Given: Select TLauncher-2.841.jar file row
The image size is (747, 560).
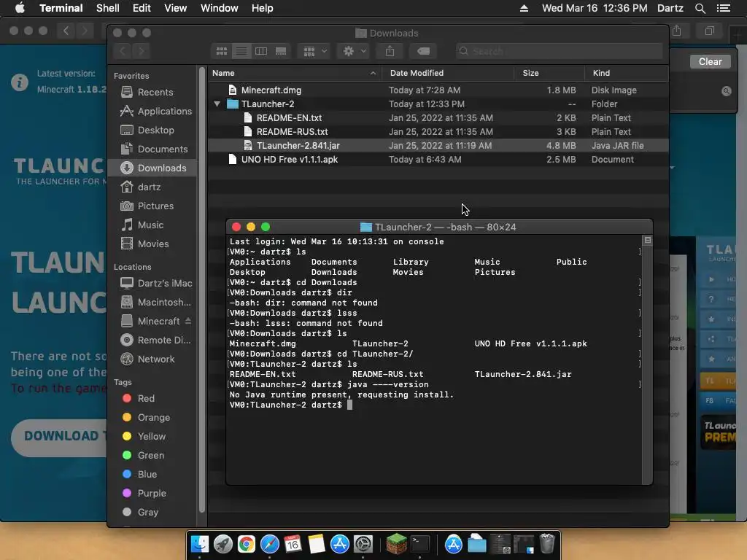Looking at the screenshot, I should tap(438, 146).
